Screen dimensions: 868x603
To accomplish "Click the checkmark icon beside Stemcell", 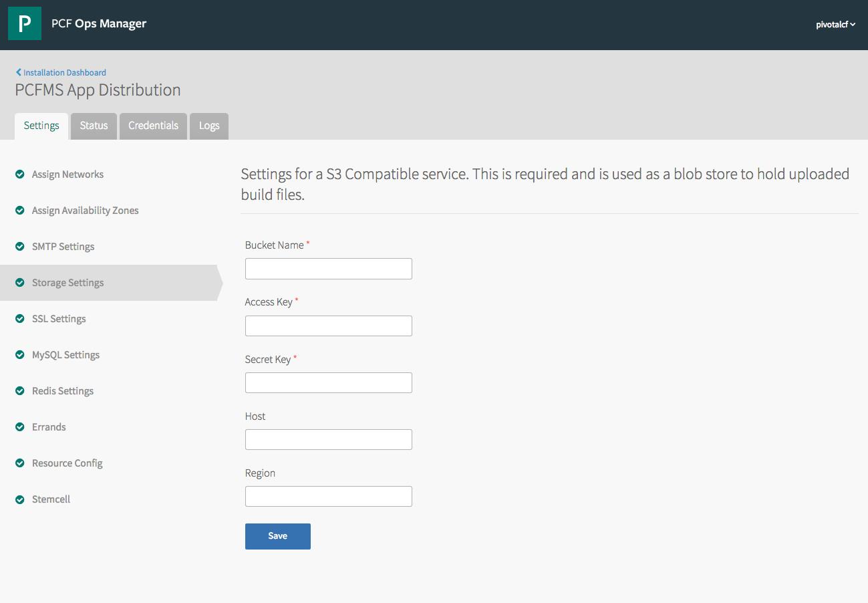I will click(x=20, y=499).
